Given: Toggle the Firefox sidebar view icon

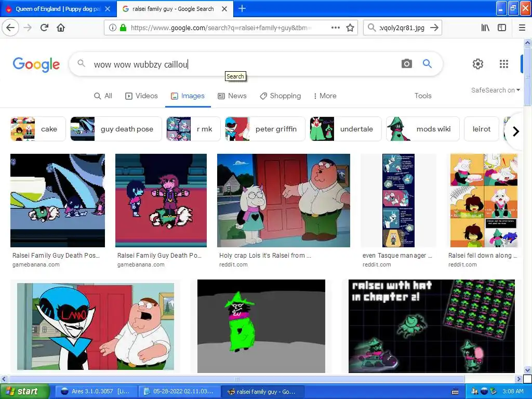Looking at the screenshot, I should tap(502, 28).
